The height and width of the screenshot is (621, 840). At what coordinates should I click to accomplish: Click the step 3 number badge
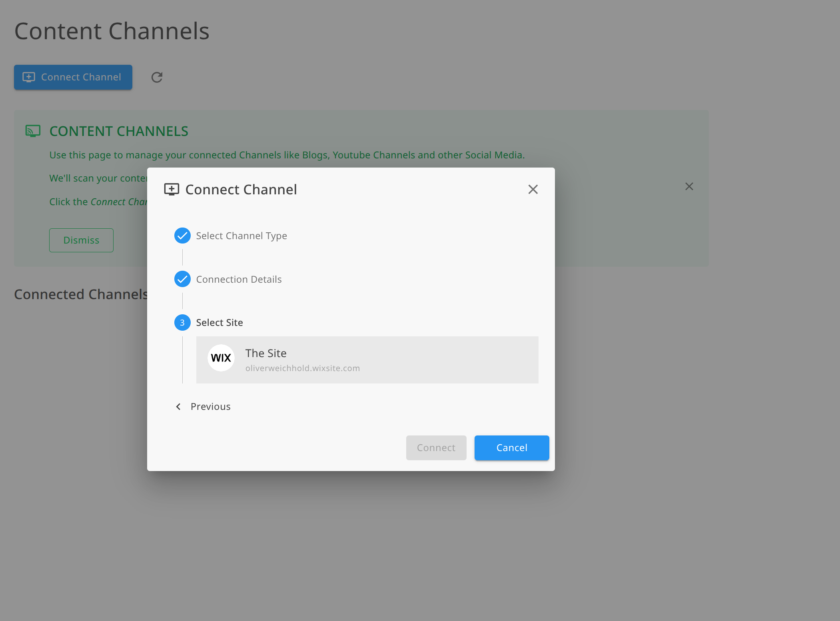(182, 322)
